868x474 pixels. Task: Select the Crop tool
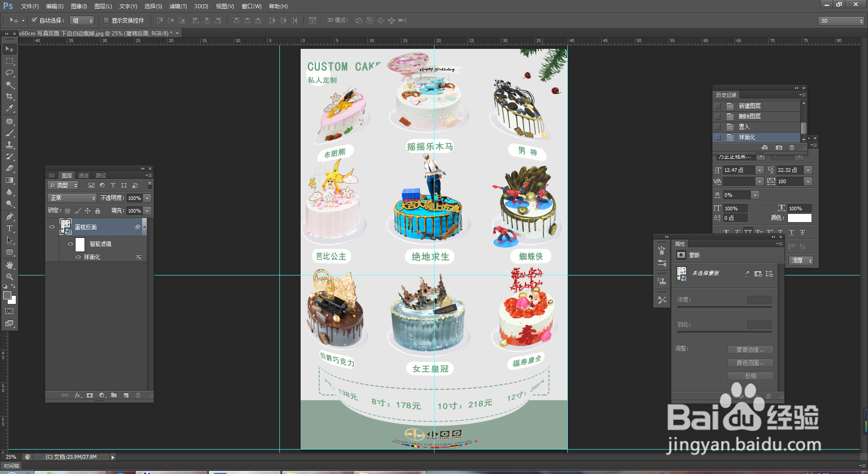(x=9, y=96)
